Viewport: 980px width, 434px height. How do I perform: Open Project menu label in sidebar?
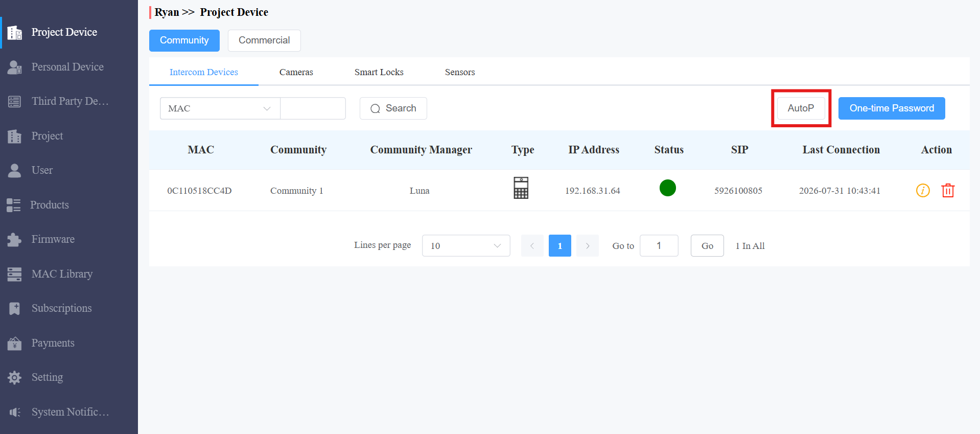click(x=48, y=136)
